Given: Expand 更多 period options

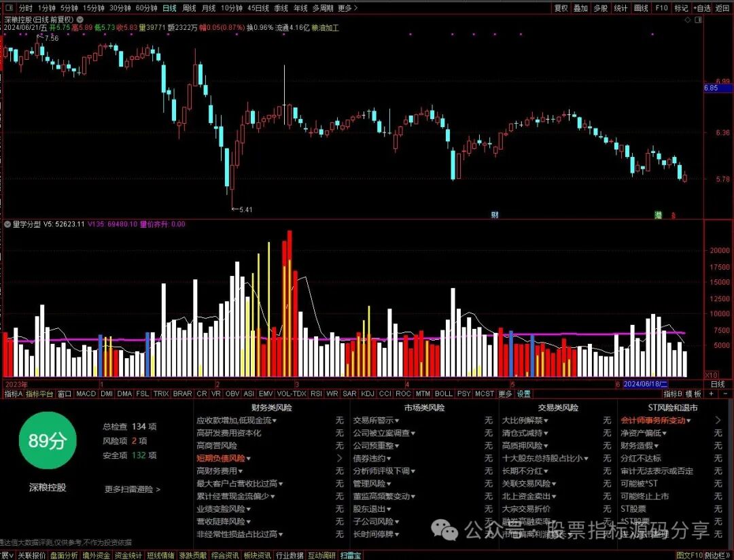Looking at the screenshot, I should pos(347,8).
